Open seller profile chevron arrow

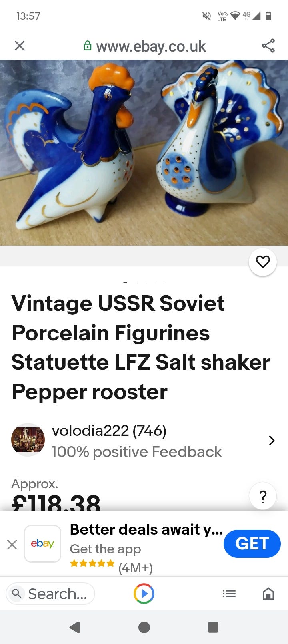pos(272,441)
